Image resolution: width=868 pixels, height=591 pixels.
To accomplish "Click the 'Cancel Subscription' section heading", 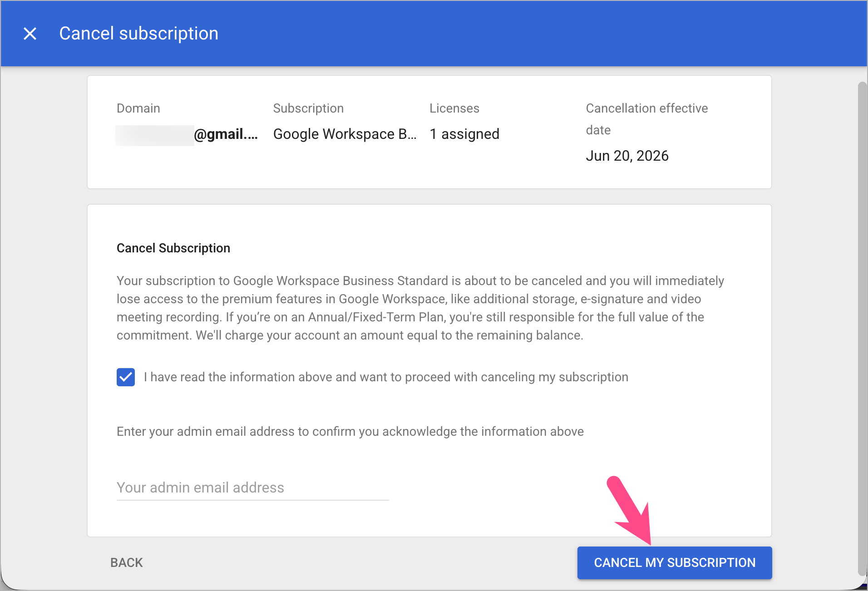I will point(173,248).
